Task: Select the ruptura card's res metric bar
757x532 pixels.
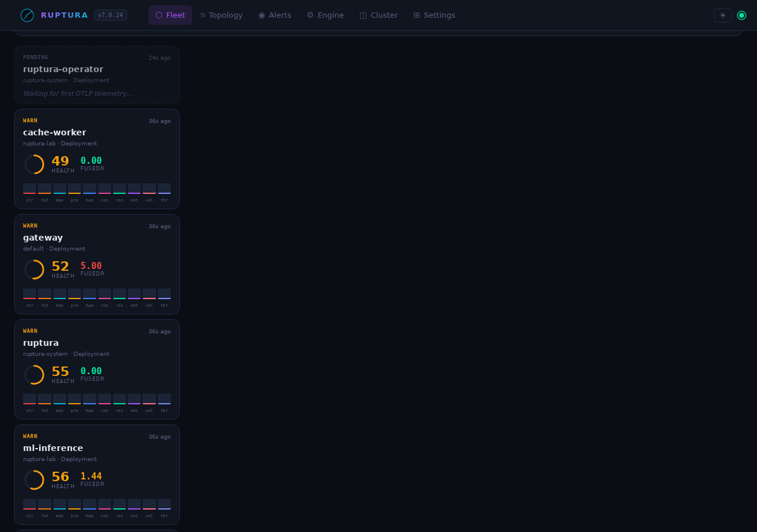Action: [x=119, y=399]
